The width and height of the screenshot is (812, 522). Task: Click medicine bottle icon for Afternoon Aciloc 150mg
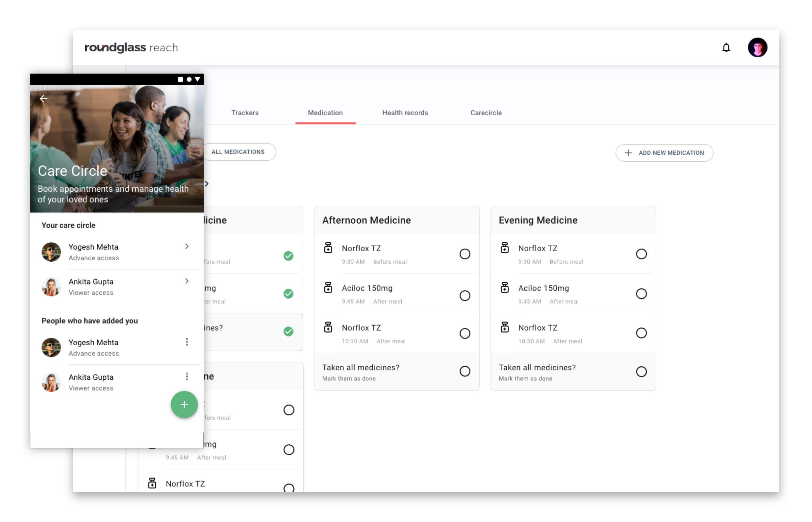(328, 287)
